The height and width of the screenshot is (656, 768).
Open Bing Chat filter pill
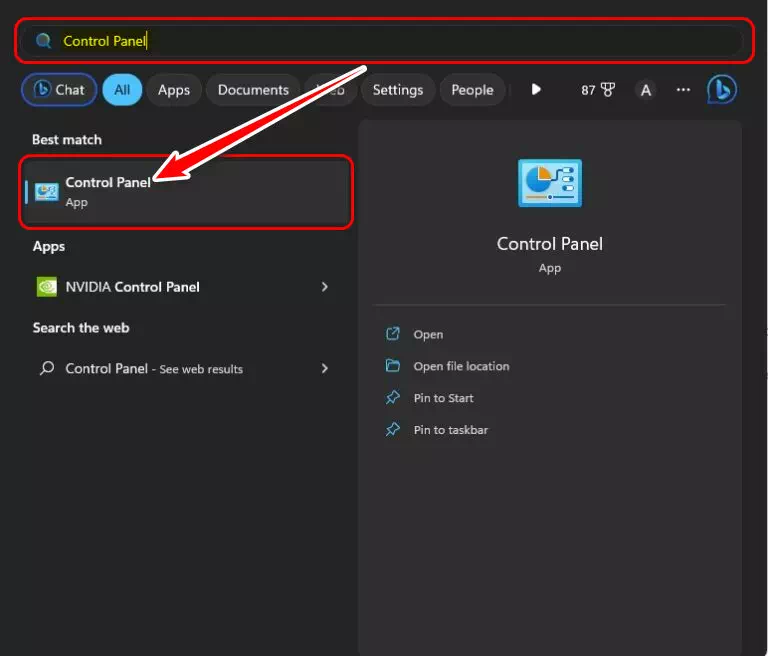coord(59,90)
